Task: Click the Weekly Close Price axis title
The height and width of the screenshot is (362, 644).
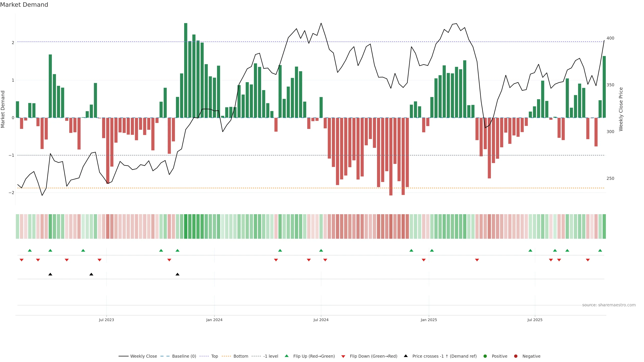Action: (621, 109)
